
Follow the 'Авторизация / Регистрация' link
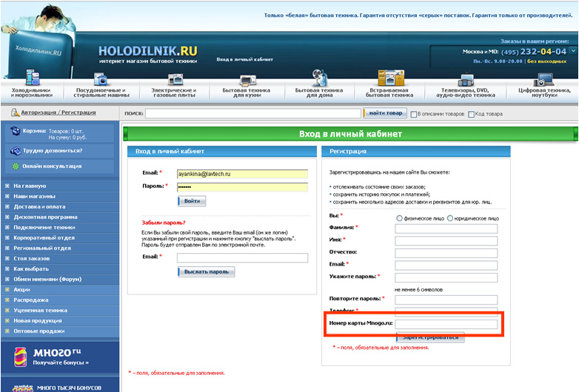pyautogui.click(x=58, y=112)
